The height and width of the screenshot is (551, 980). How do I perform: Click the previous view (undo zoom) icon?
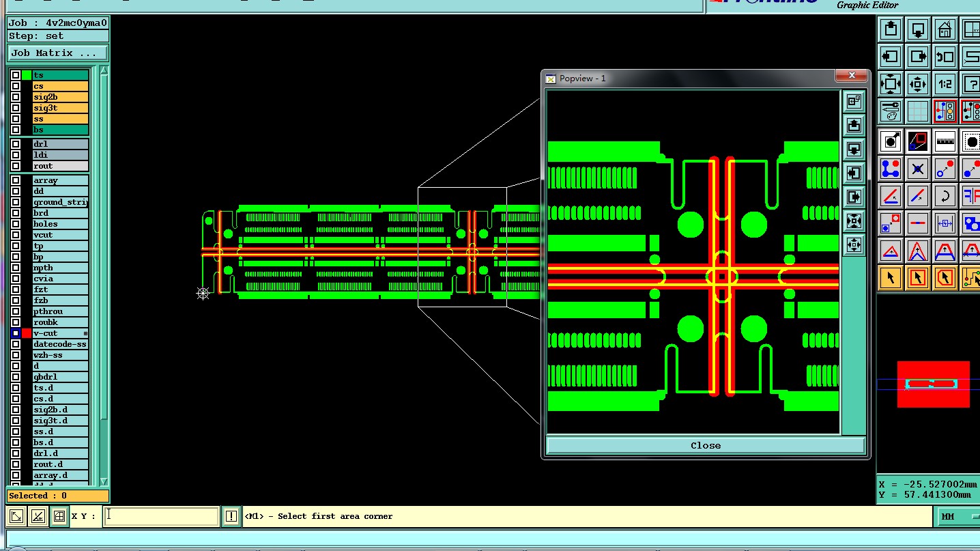(945, 57)
